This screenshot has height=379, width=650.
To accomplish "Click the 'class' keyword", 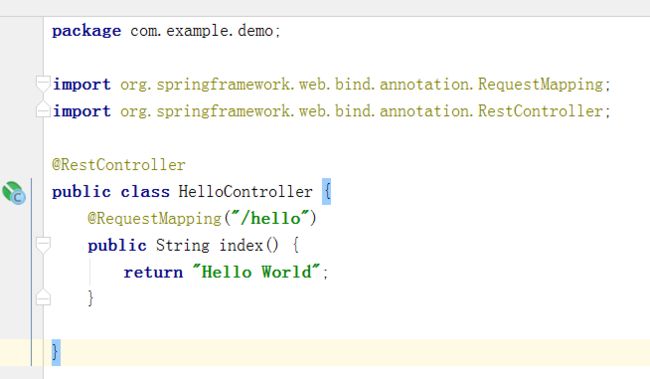I will (x=145, y=192).
